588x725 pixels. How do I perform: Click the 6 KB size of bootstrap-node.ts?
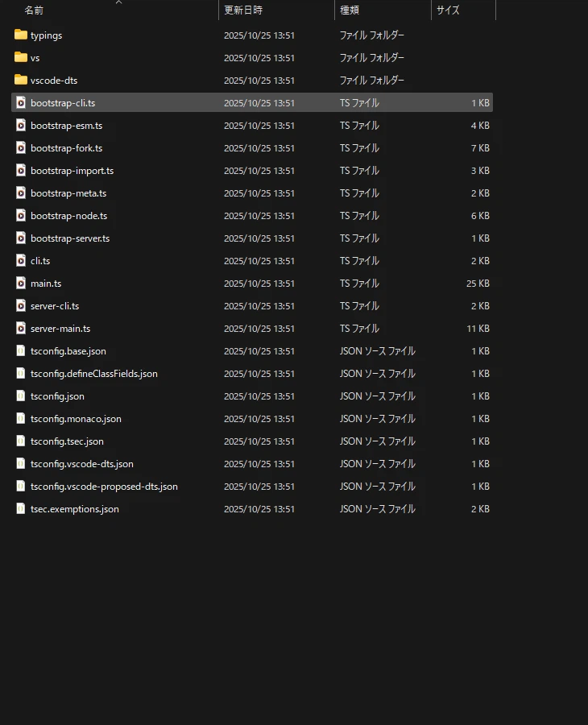pos(480,216)
